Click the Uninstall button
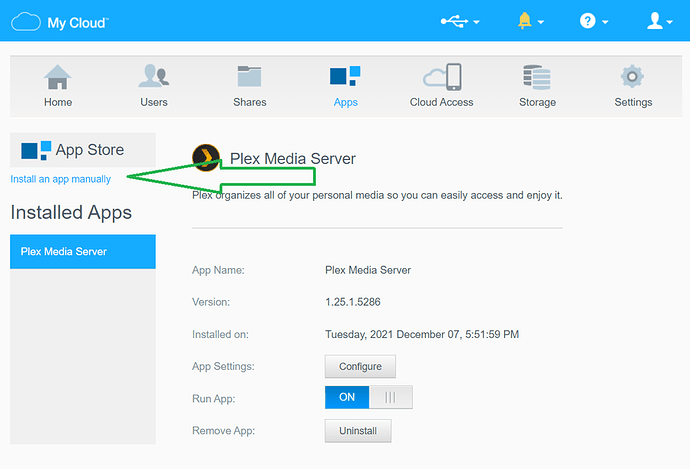Viewport: 690px width, 469px height. pyautogui.click(x=358, y=431)
